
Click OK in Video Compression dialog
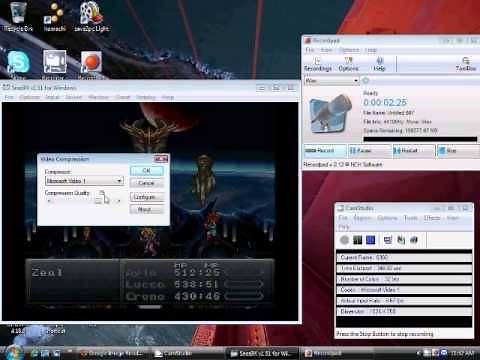pyautogui.click(x=147, y=171)
